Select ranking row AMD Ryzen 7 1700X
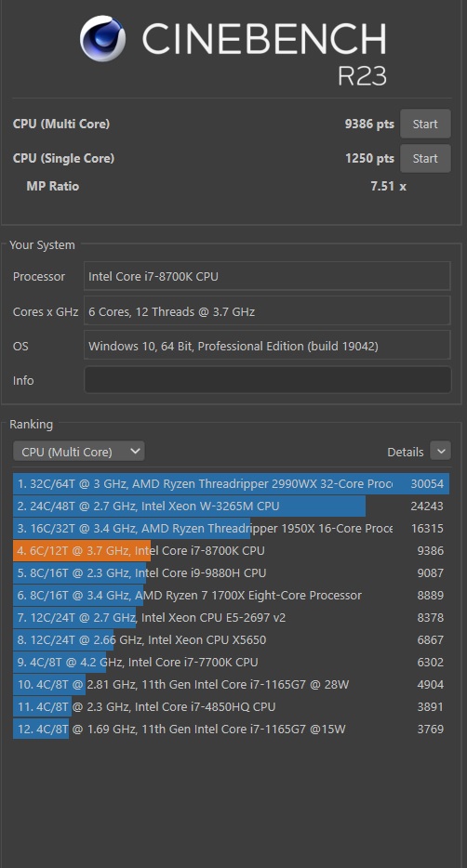The height and width of the screenshot is (868, 467). point(231,595)
